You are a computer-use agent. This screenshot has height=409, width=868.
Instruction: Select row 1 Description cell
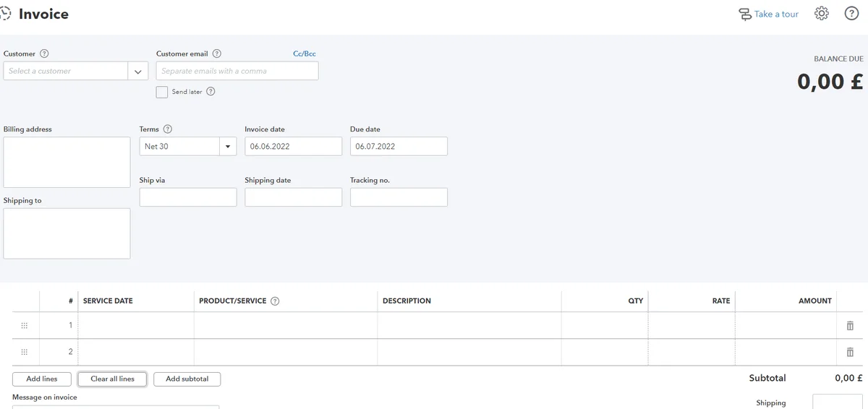coord(469,325)
